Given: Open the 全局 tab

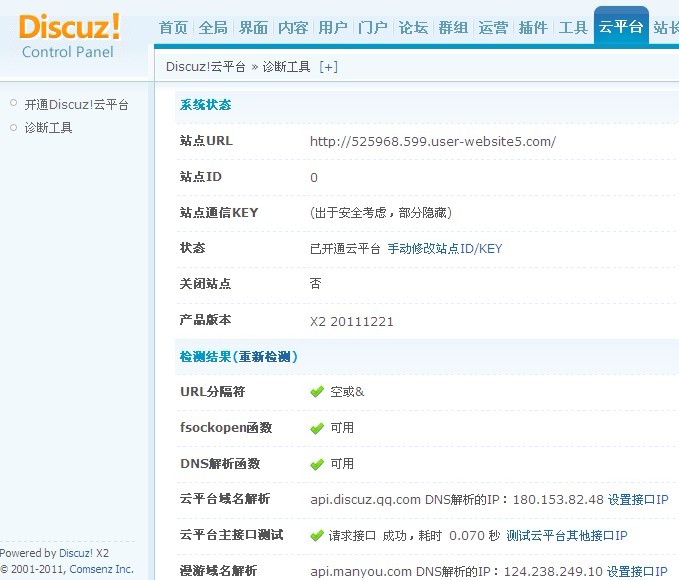Looking at the screenshot, I should (213, 27).
